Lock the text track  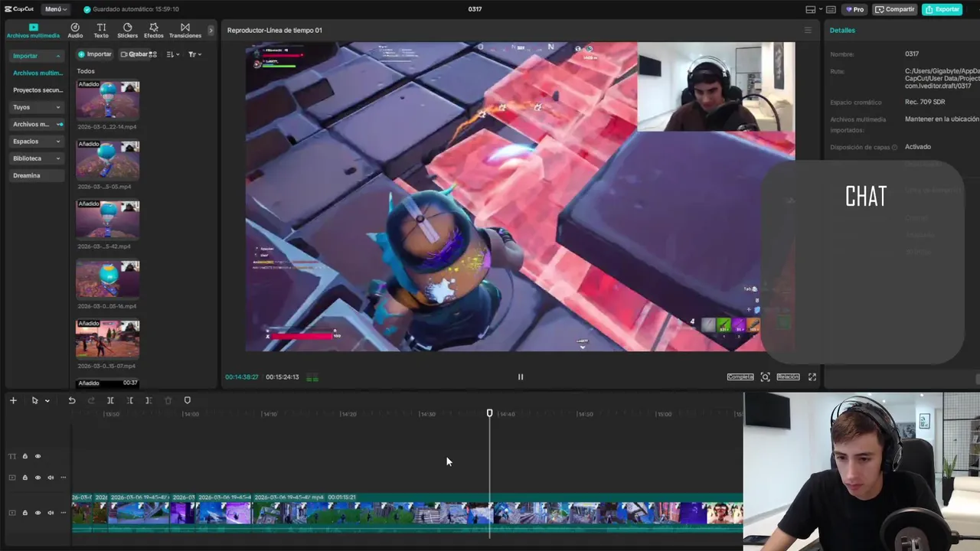pyautogui.click(x=24, y=456)
